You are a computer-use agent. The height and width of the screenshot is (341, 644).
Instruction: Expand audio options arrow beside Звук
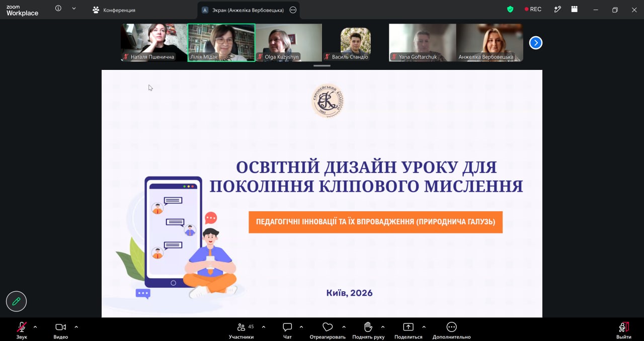click(x=35, y=327)
